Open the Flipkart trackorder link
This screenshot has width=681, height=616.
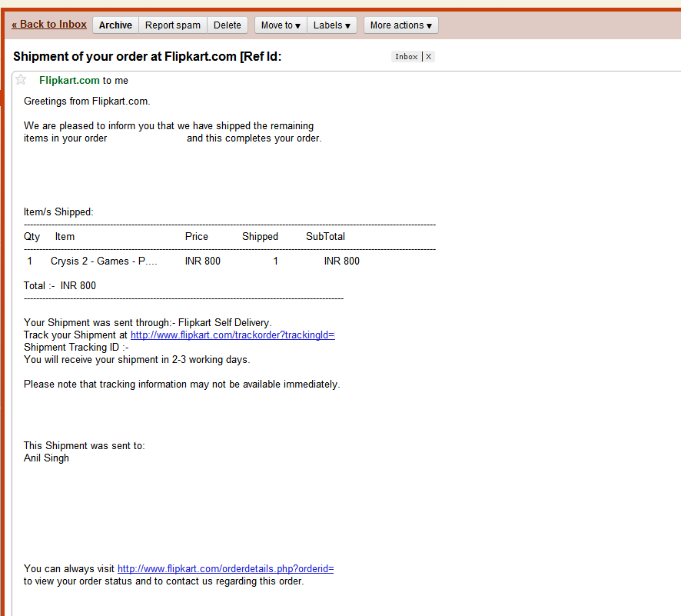point(233,335)
